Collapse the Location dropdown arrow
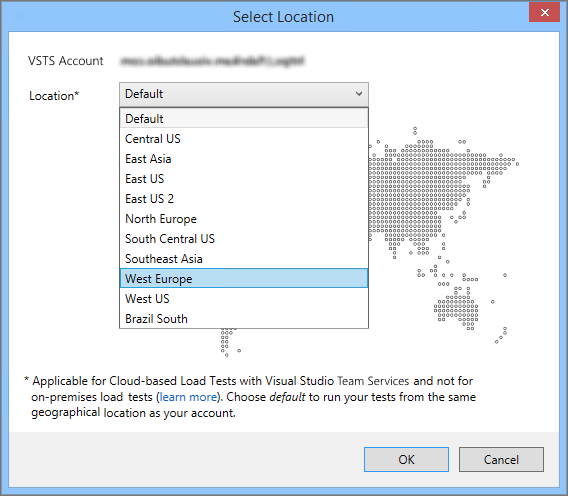This screenshot has width=568, height=496. point(359,94)
